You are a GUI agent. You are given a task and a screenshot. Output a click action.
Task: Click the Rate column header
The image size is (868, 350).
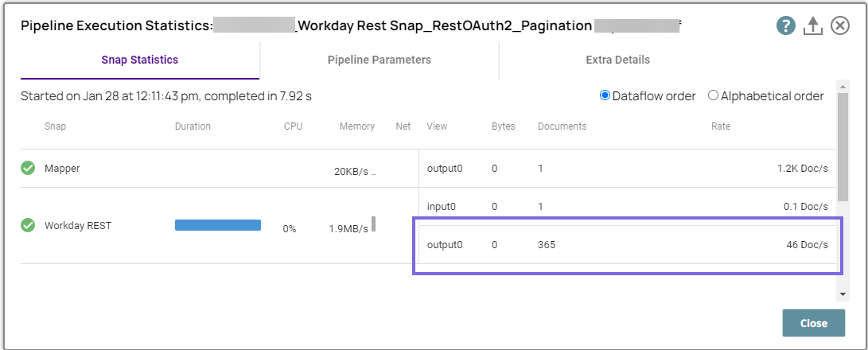click(721, 126)
